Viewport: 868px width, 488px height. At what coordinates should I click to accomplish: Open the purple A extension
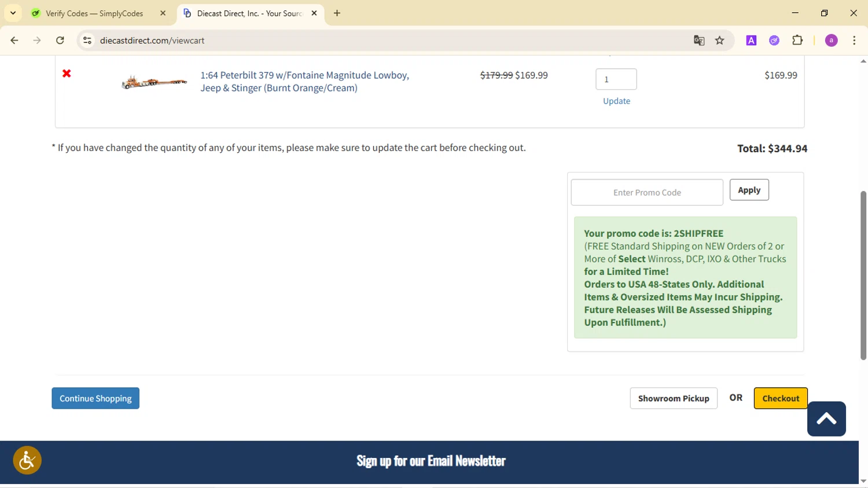[751, 41]
